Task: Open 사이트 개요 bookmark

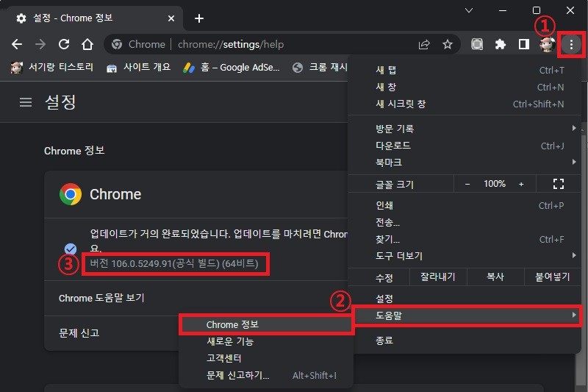Action: pos(138,68)
